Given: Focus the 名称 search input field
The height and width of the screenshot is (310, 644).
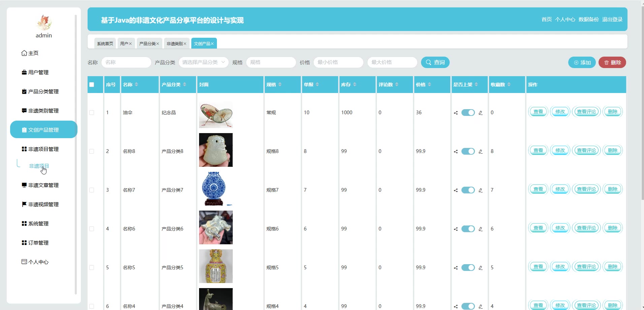Looking at the screenshot, I should pos(126,62).
